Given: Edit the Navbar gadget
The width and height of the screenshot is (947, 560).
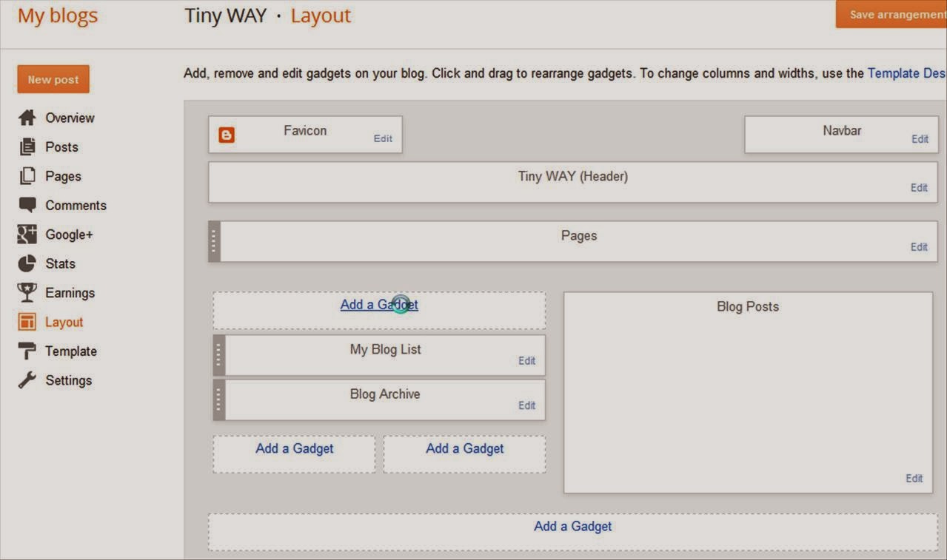Looking at the screenshot, I should coord(920,138).
